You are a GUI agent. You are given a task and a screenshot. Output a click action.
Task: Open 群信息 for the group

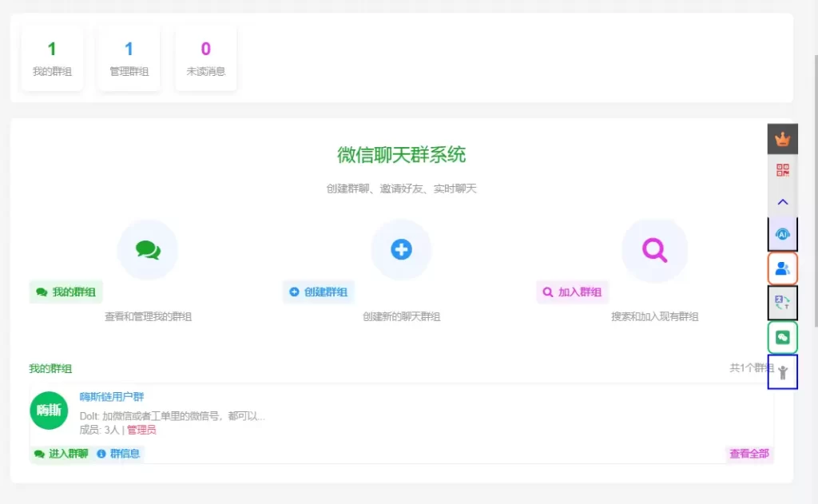coord(118,454)
